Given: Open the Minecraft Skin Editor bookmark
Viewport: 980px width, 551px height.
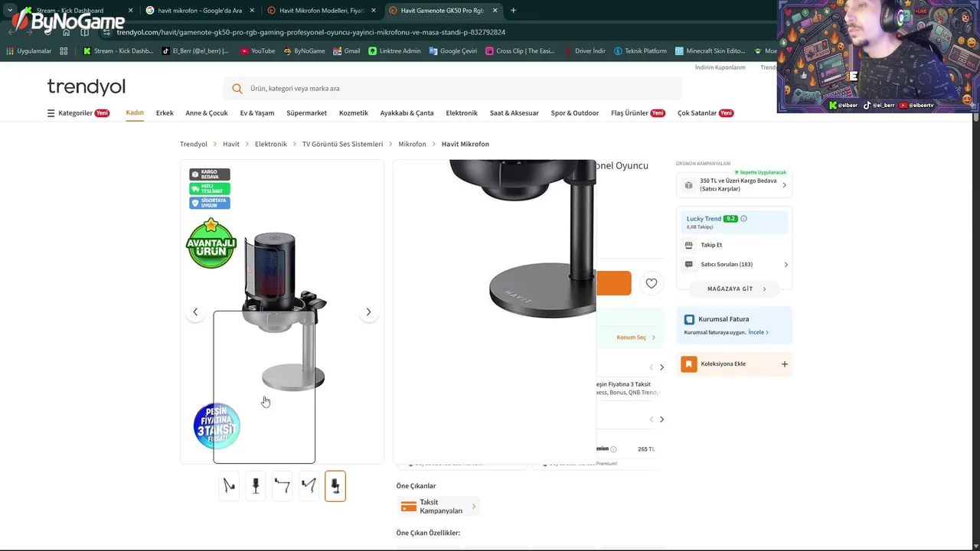Looking at the screenshot, I should pos(710,51).
